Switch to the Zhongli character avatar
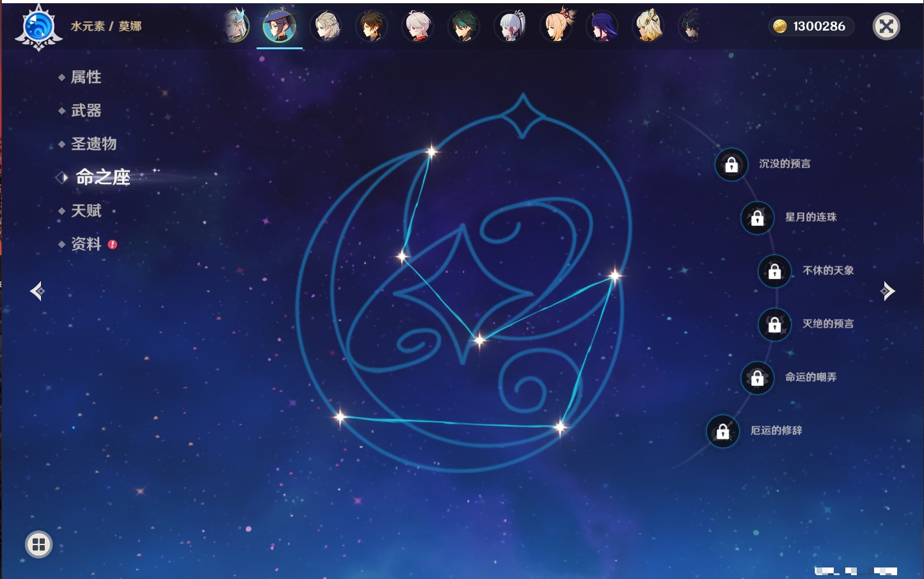This screenshot has height=579, width=924. [x=372, y=26]
